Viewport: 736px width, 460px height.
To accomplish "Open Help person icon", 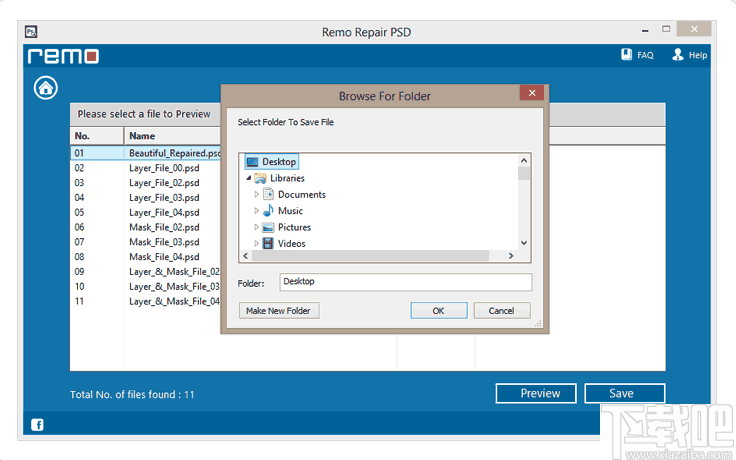I will click(x=677, y=54).
